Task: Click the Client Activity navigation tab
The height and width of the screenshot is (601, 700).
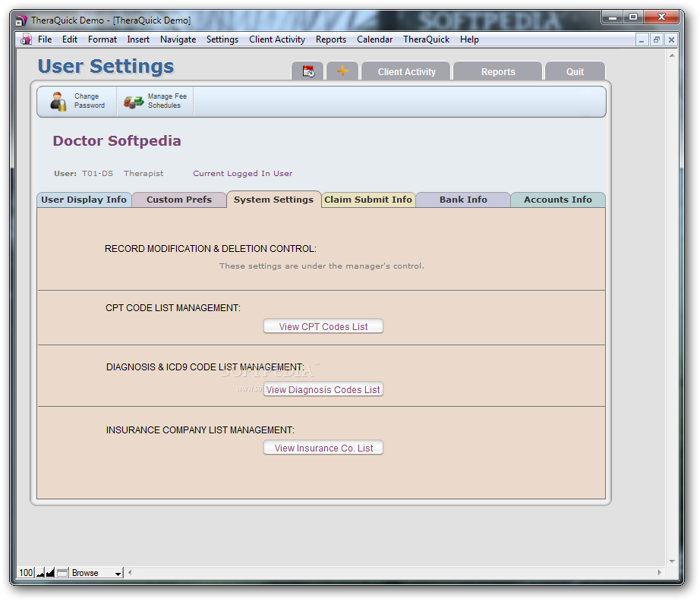Action: coord(406,71)
